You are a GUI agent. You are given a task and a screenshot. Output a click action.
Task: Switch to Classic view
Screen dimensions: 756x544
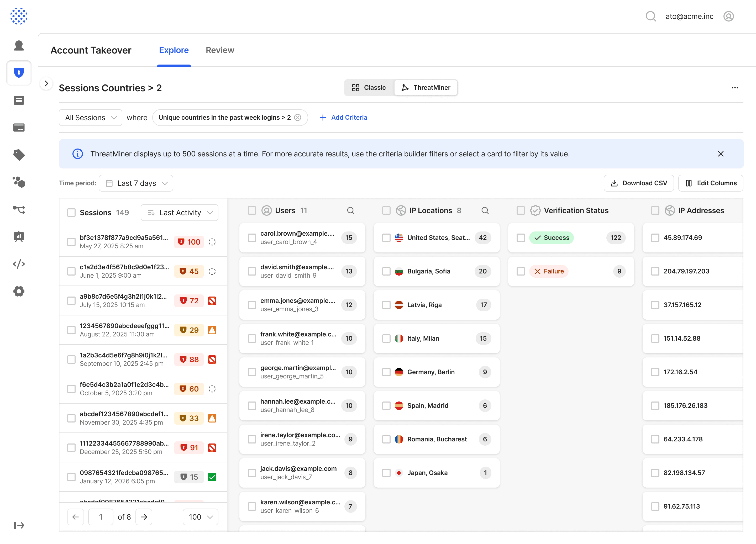point(369,88)
